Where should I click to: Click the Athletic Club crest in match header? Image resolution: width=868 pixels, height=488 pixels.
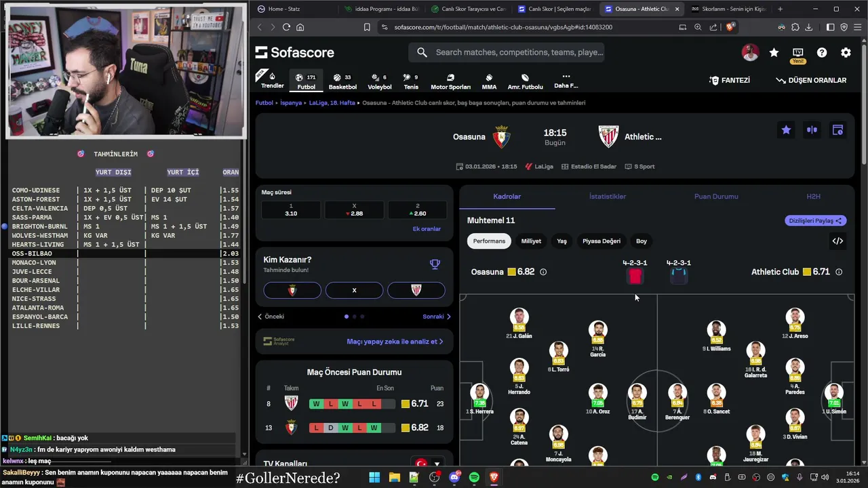[608, 137]
